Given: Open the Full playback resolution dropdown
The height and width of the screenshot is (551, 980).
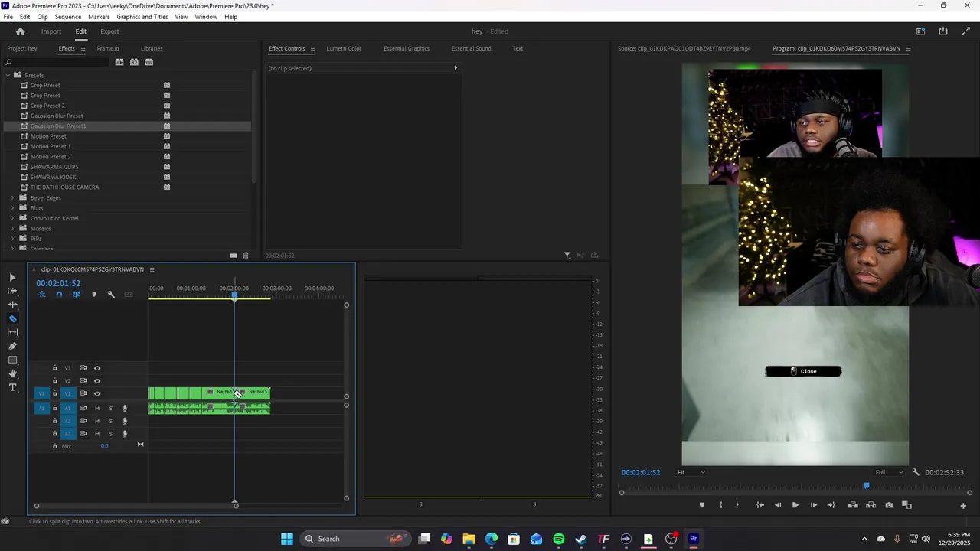Looking at the screenshot, I should tap(889, 472).
